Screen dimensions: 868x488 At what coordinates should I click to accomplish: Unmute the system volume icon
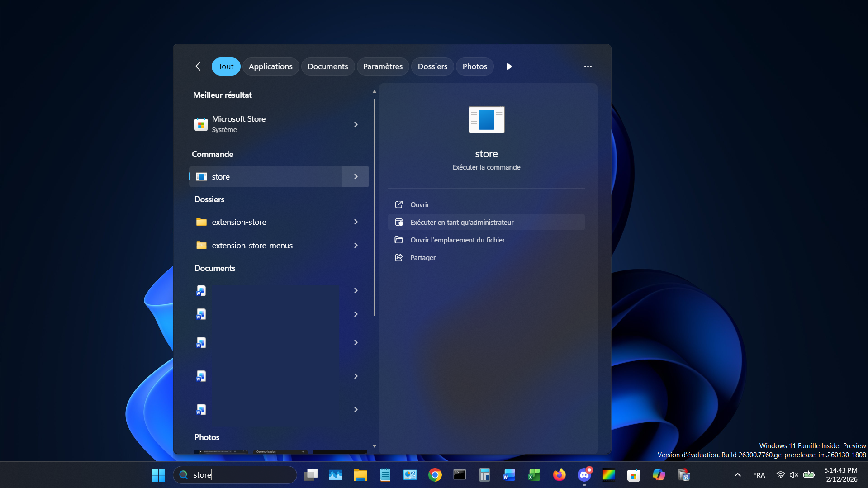point(794,474)
